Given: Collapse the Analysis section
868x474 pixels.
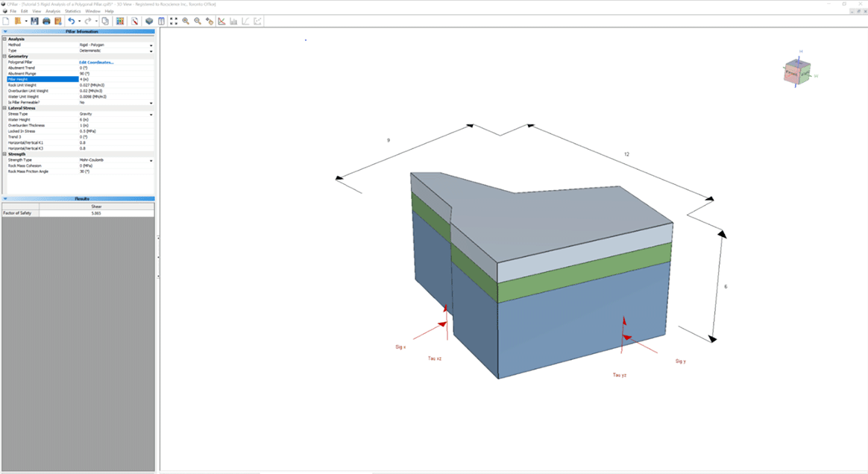Looking at the screenshot, I should 4,39.
